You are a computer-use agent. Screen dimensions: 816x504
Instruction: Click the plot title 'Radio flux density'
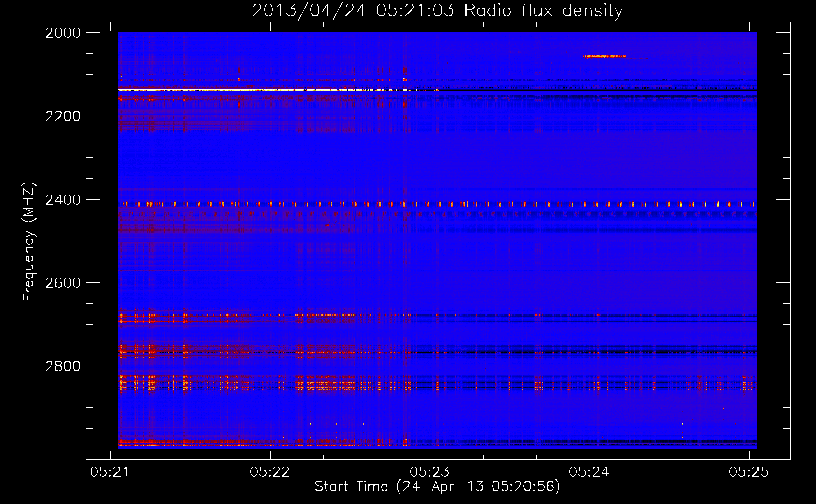[544, 11]
